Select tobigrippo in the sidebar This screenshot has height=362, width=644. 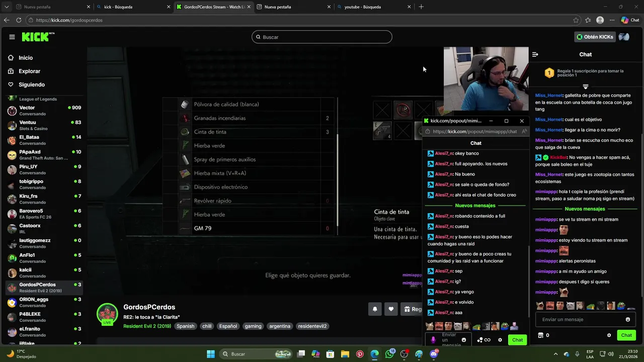[x=44, y=184]
